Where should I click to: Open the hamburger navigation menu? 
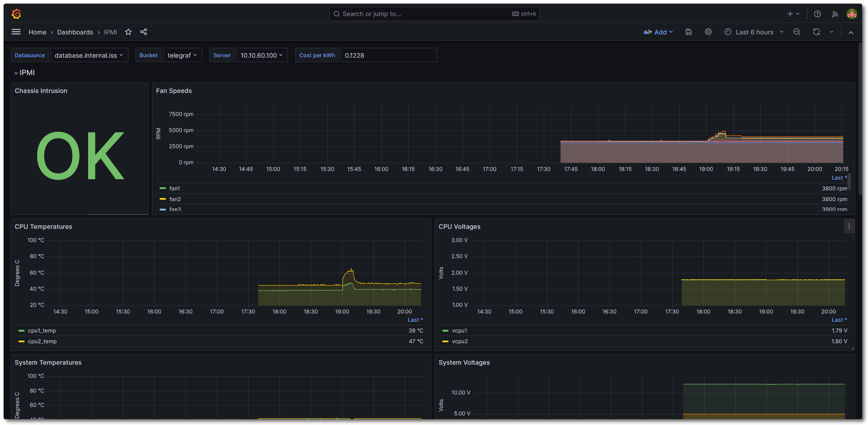point(16,32)
